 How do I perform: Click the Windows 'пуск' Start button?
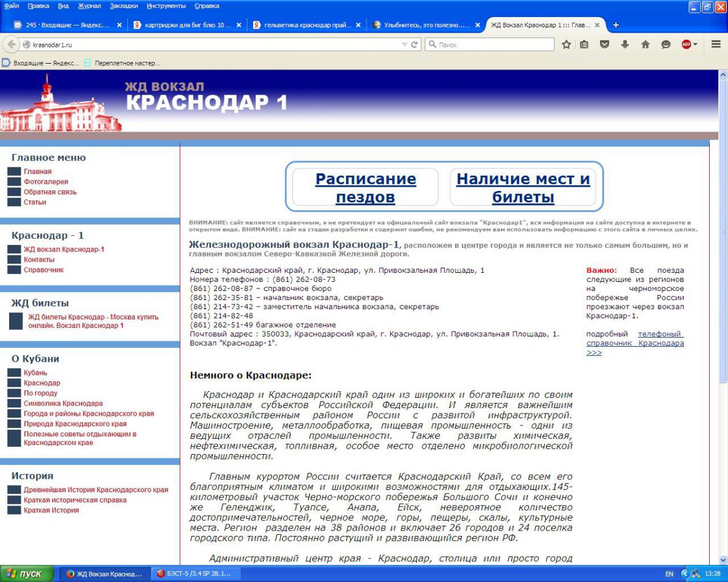[x=27, y=574]
